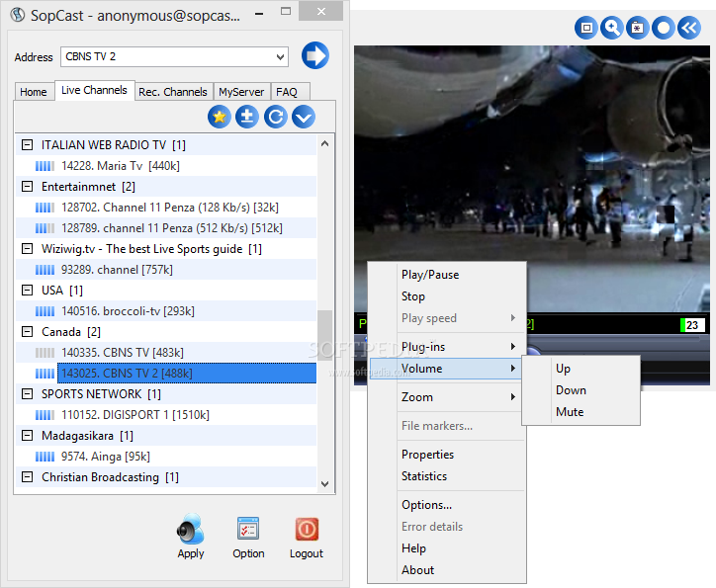
Task: Choose Help in the context menu
Action: pos(447,548)
